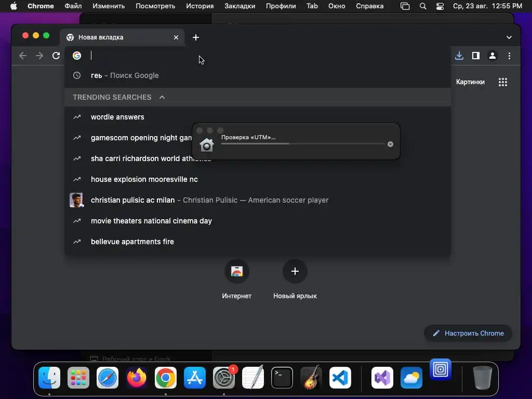
Task: Click the Google logo in the address bar
Action: point(77,56)
